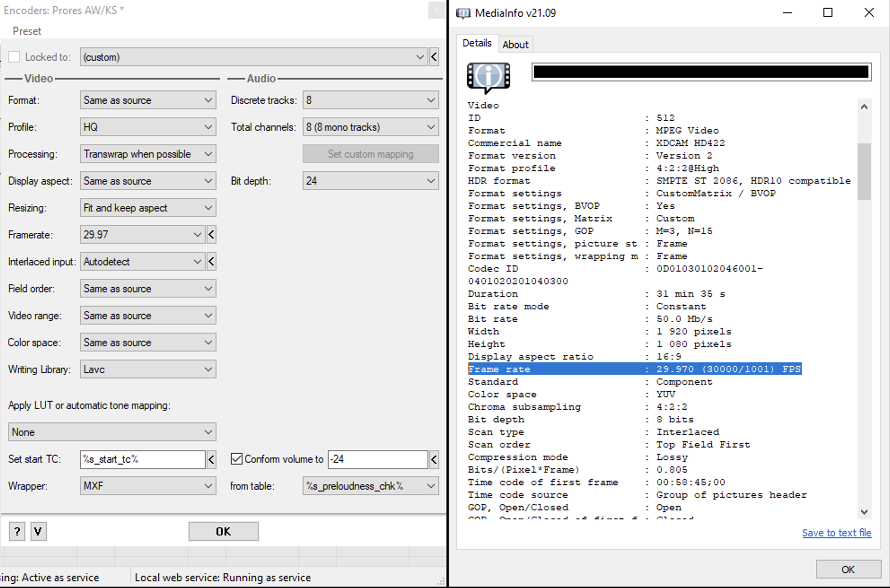Open the Profile HQ dropdown
This screenshot has width=890, height=588.
click(x=148, y=127)
